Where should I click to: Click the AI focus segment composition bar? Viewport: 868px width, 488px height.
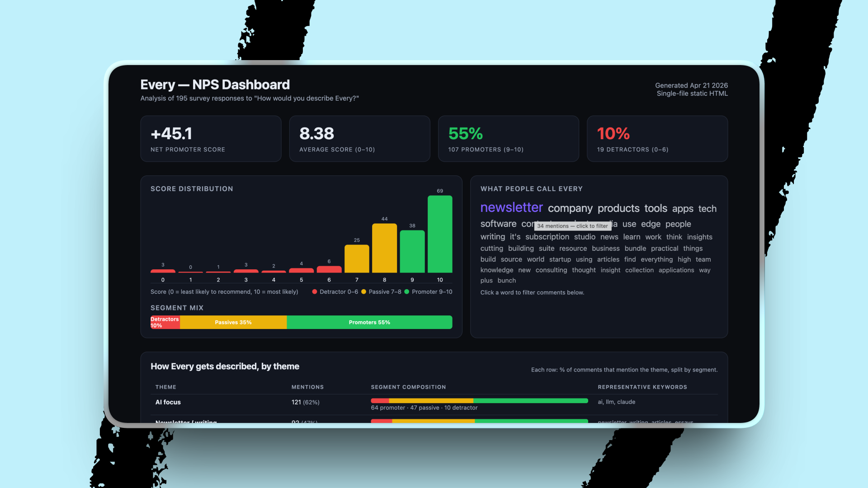479,401
